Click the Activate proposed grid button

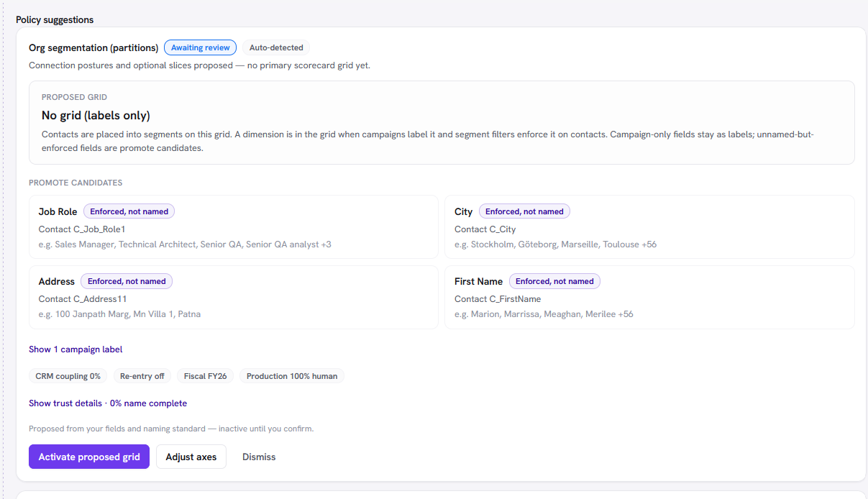coord(89,457)
